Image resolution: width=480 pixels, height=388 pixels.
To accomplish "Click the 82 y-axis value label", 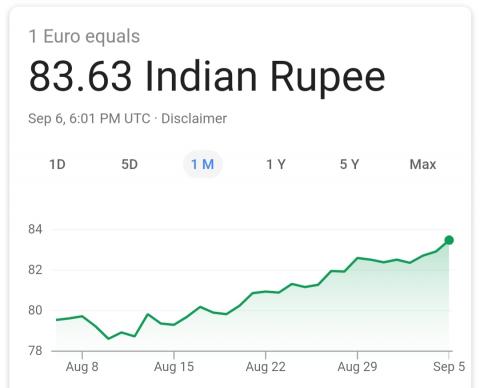I will (x=35, y=270).
